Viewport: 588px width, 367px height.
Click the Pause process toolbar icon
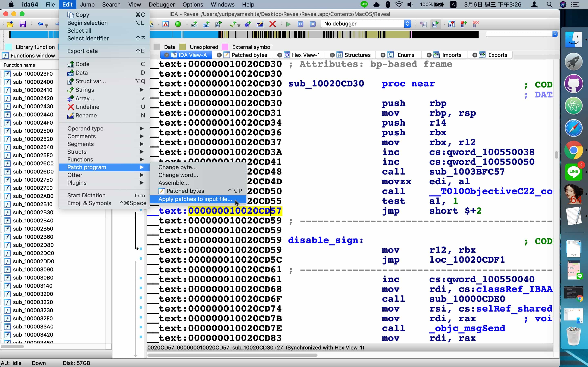tap(300, 24)
